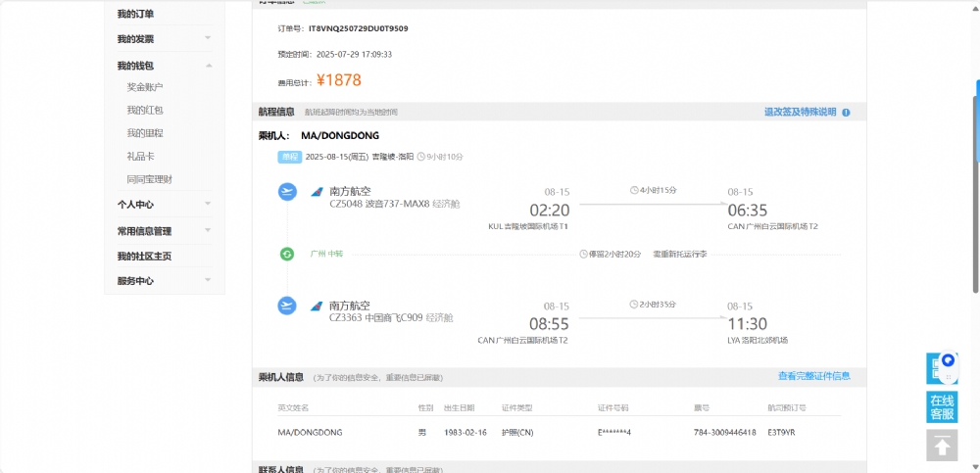The width and height of the screenshot is (980, 473).
Task: Click the 11:30 arrival time
Action: point(747,324)
